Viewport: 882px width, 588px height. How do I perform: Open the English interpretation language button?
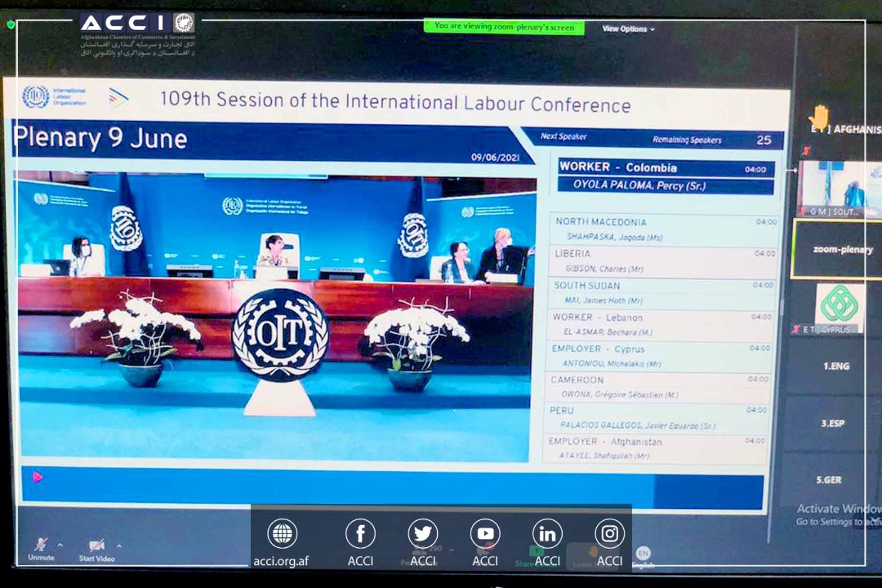[643, 557]
